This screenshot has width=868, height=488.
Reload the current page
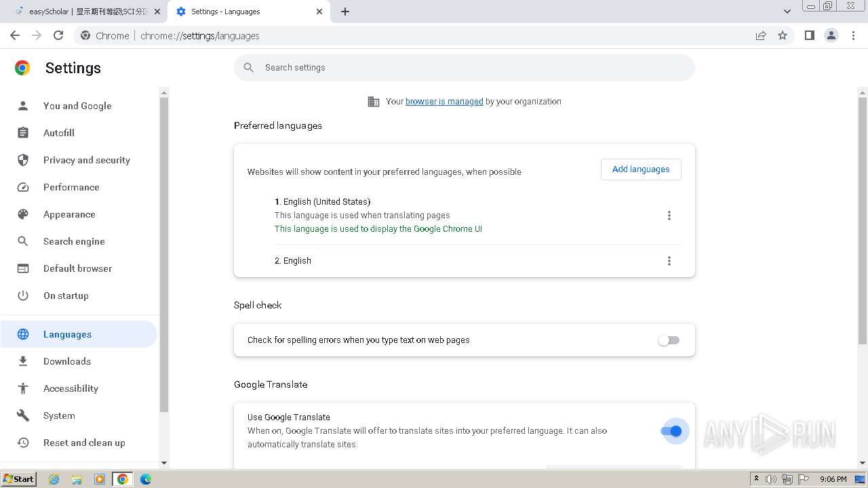(58, 36)
